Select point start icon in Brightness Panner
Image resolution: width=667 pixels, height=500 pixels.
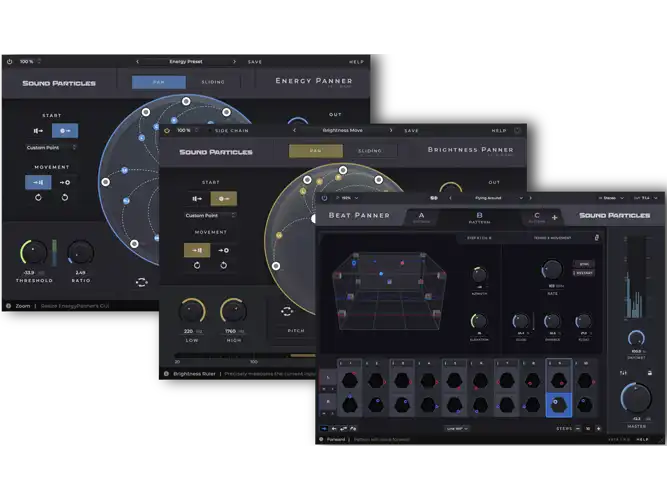[x=224, y=199]
